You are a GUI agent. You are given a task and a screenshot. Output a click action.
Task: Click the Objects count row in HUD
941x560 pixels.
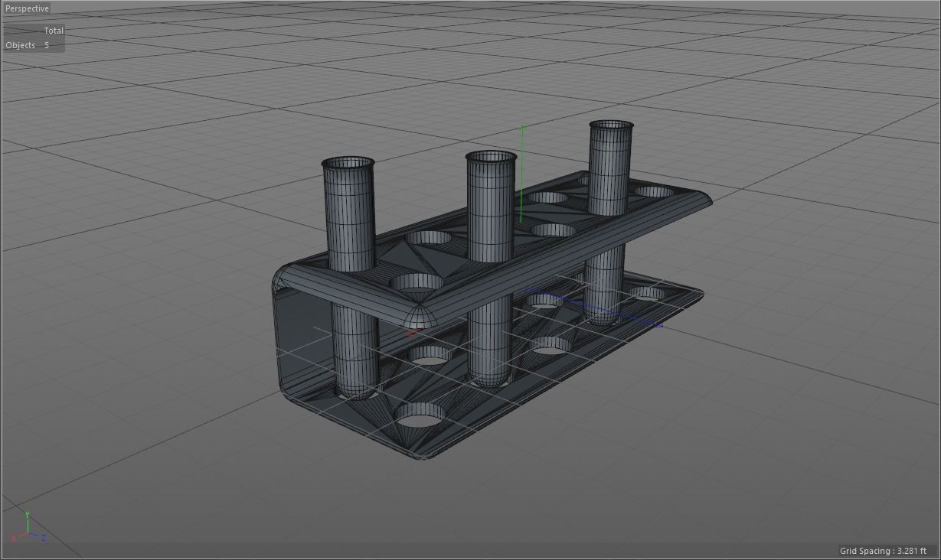(x=28, y=45)
